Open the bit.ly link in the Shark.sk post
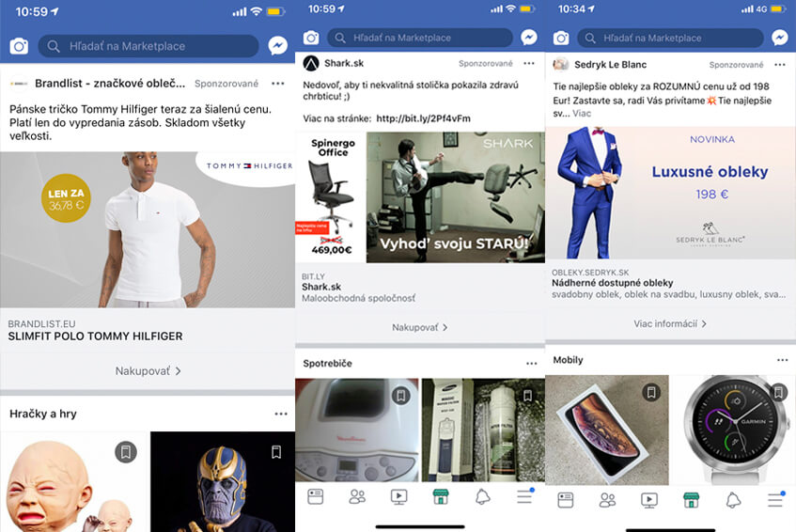The height and width of the screenshot is (532, 796). point(424,118)
